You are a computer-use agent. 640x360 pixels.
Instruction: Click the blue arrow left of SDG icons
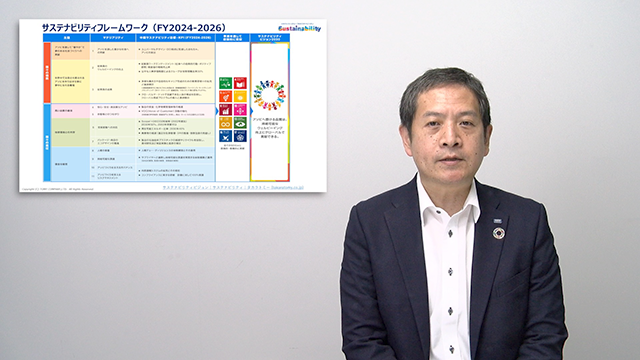(217, 111)
